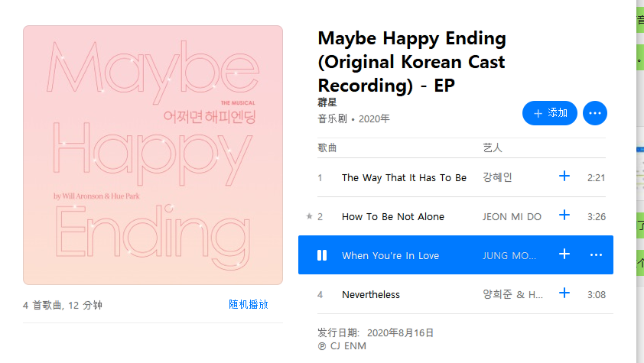Click the popularity star beside track 2
Viewport: 644px width, 363px height.
coord(309,216)
